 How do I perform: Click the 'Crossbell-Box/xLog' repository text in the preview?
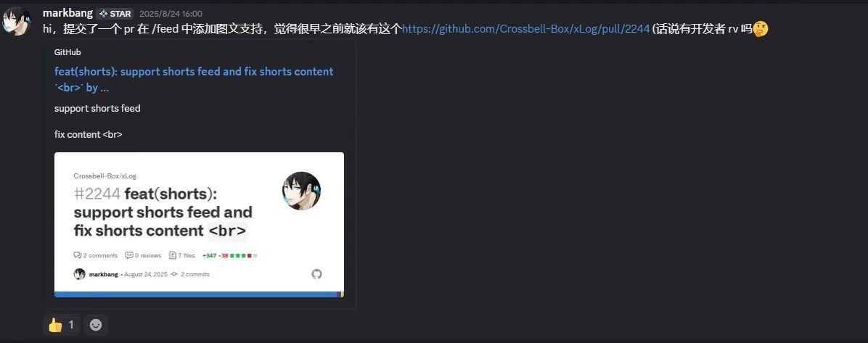coord(105,176)
